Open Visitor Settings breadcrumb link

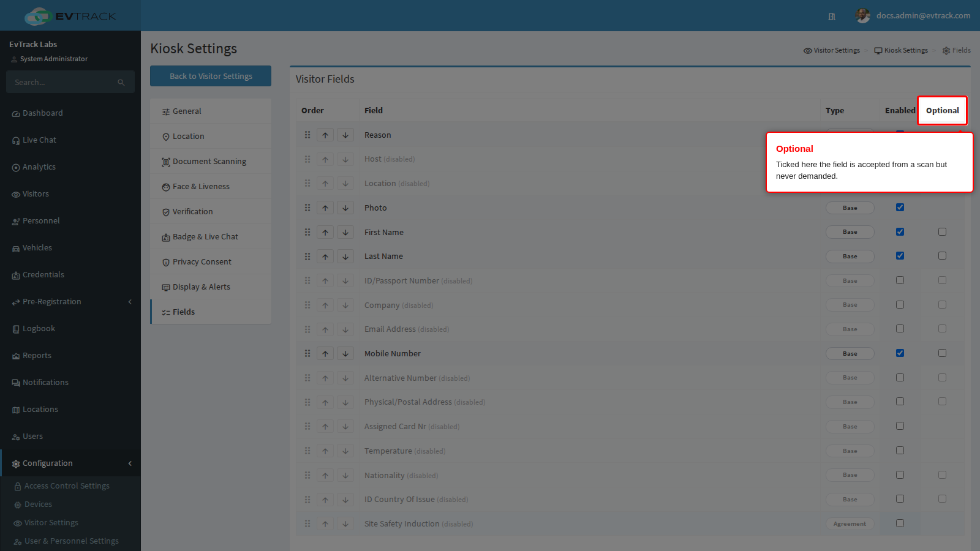click(x=832, y=50)
